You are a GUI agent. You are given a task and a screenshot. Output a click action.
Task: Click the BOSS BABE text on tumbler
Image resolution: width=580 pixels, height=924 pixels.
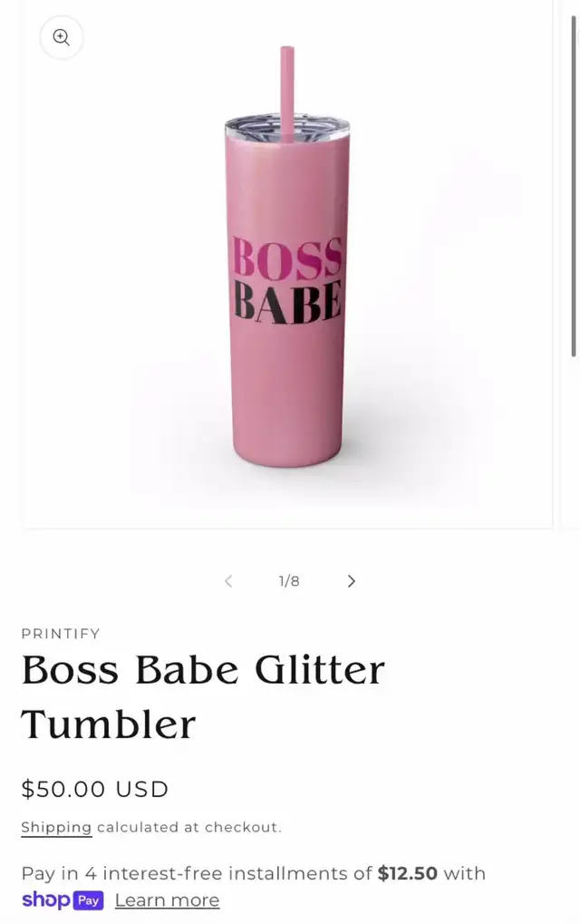(287, 280)
